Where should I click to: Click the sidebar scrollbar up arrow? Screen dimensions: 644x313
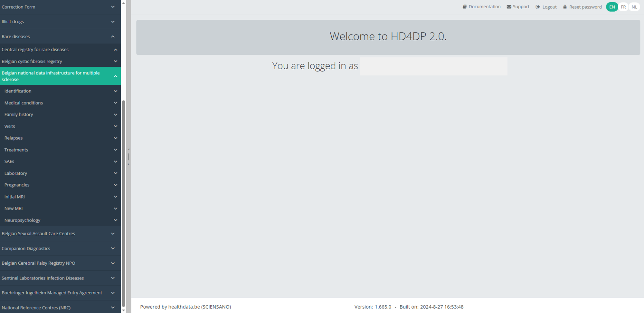[x=123, y=3]
